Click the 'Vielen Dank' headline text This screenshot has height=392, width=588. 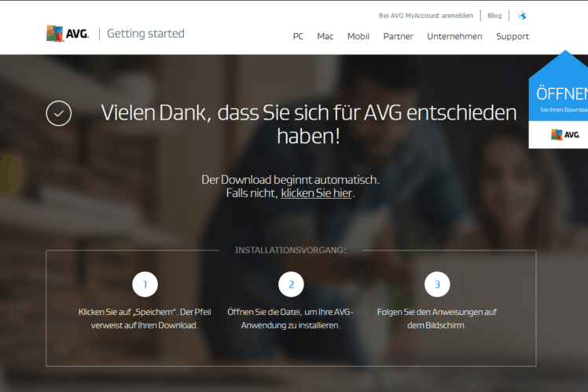point(308,124)
